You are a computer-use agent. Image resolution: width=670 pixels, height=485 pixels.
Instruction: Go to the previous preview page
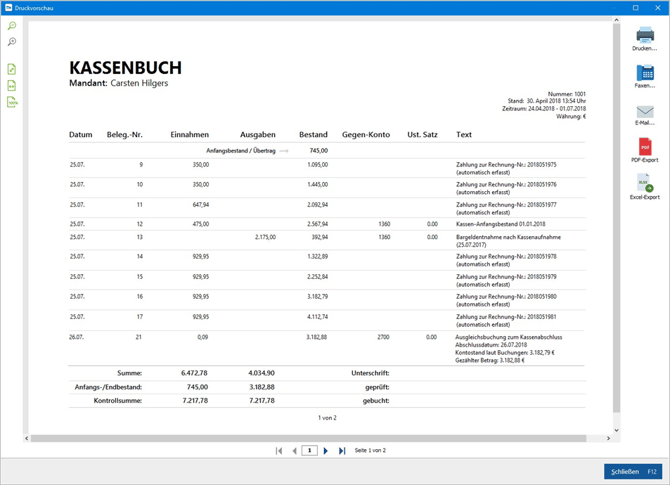point(294,451)
